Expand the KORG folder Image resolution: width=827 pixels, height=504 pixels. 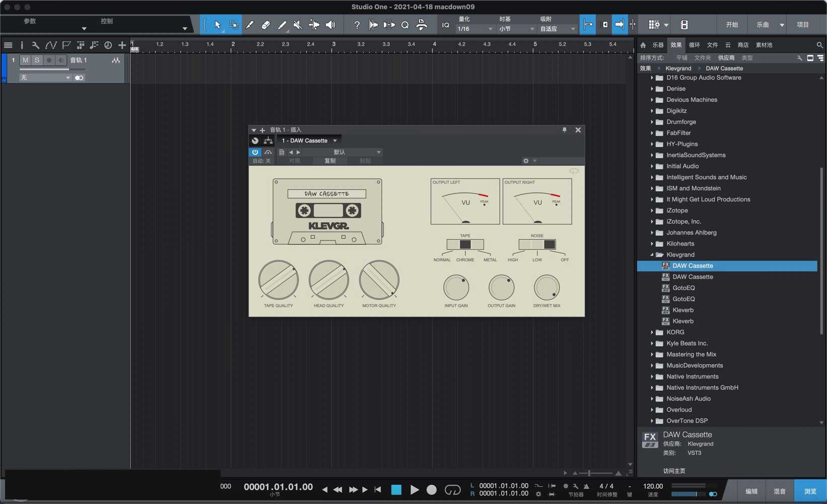pos(652,332)
